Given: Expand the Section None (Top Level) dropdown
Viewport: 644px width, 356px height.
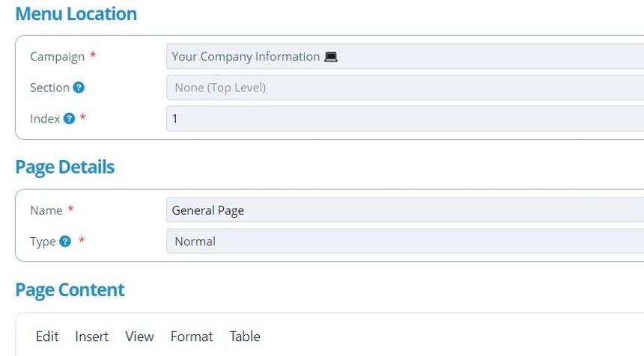Looking at the screenshot, I should click(404, 88).
